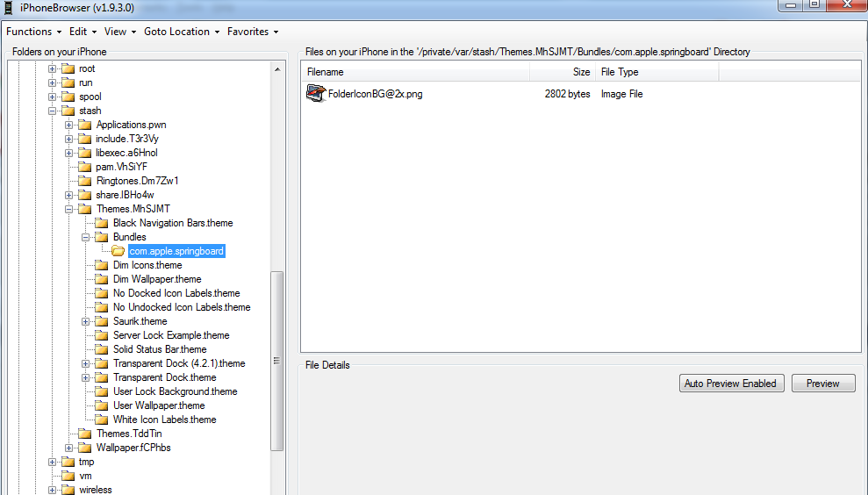Image resolution: width=868 pixels, height=495 pixels.
Task: Click the Applications.pwn folder icon
Action: coord(85,125)
